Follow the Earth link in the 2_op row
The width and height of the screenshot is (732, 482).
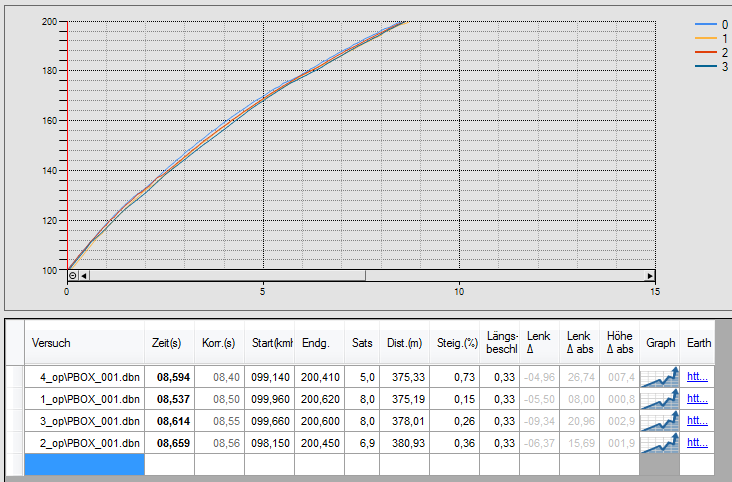point(697,443)
